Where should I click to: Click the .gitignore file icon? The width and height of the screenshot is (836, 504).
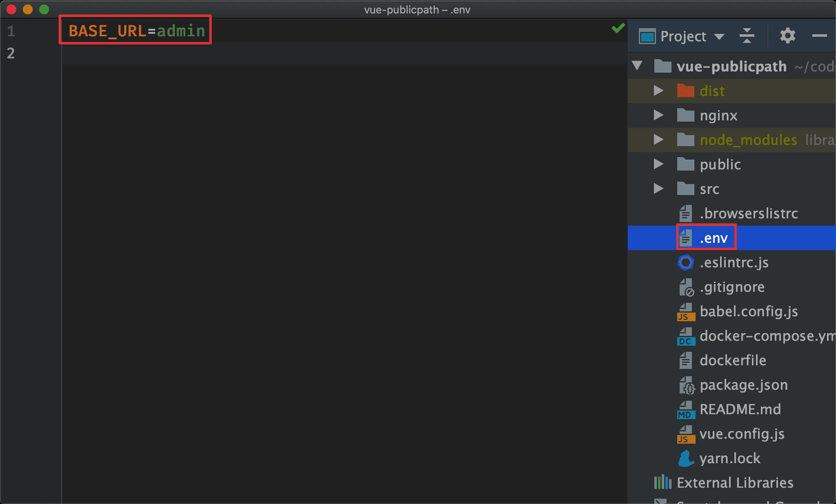coord(686,287)
